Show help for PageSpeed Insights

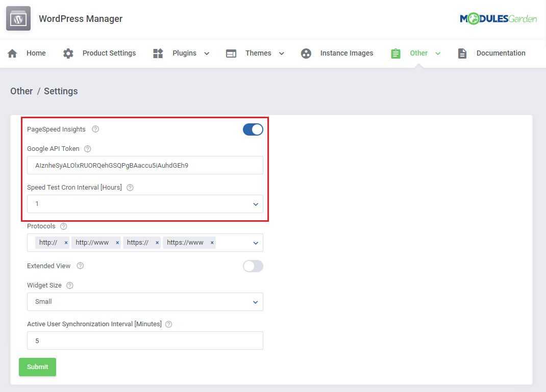click(95, 129)
